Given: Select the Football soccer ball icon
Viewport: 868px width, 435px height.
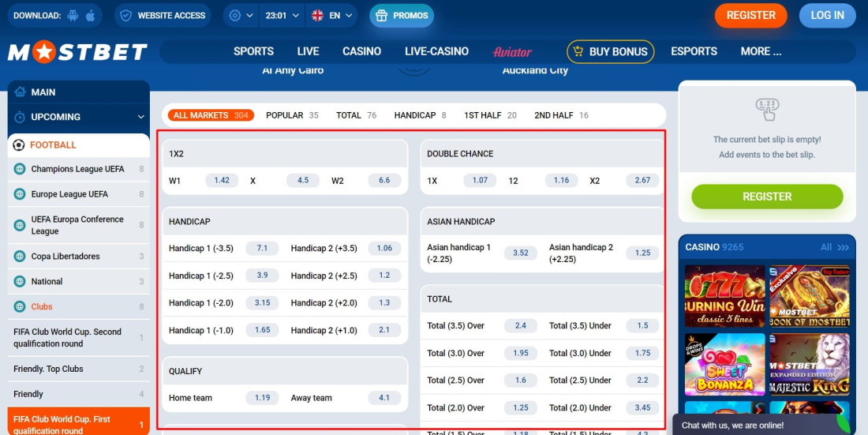Looking at the screenshot, I should point(18,145).
